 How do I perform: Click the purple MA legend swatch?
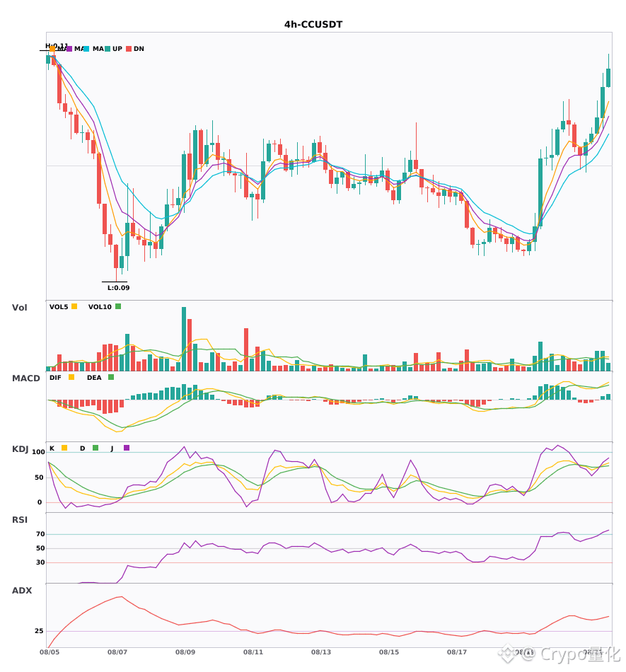69,49
